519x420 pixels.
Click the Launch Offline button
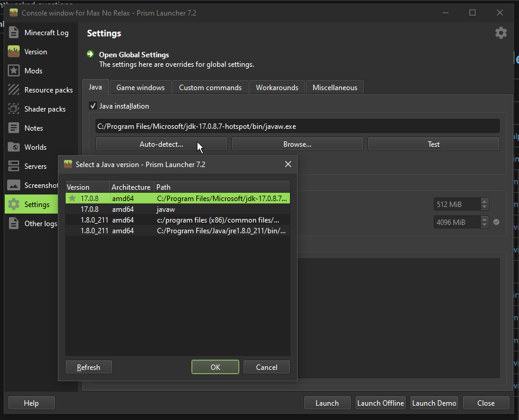coord(381,403)
